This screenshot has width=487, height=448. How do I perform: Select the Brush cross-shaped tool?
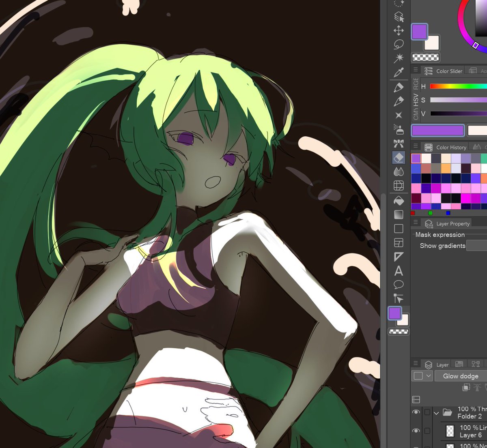[x=399, y=115]
